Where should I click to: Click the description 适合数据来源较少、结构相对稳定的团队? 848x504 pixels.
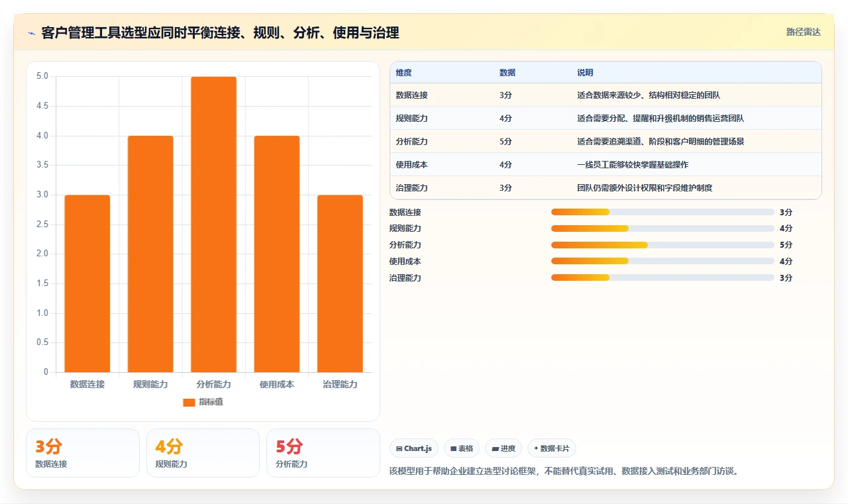[649, 95]
